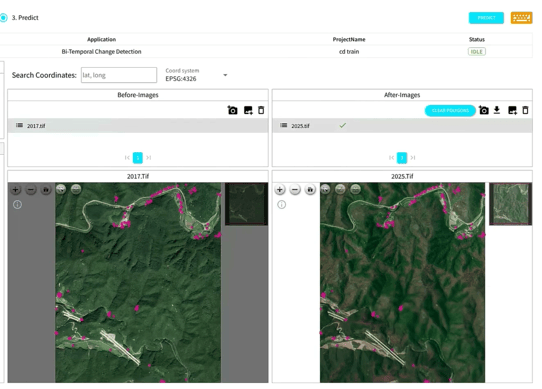Viewport: 542px width, 389px height.
Task: Click the fourth round tool on 2017.Tif map
Action: click(61, 189)
